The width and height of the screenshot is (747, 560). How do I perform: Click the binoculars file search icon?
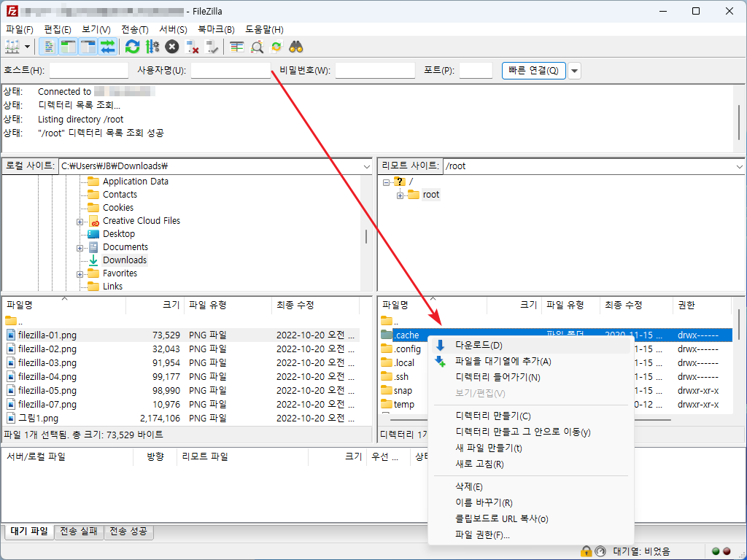tap(296, 47)
